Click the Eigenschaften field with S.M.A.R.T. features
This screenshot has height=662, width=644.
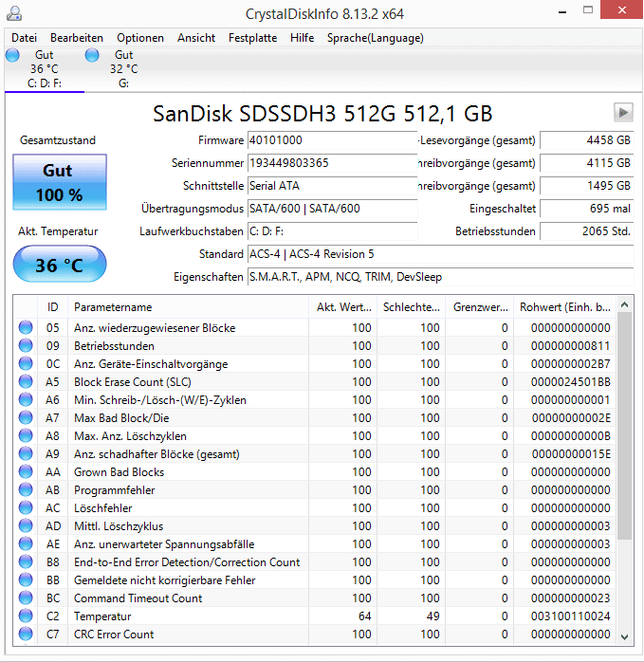[440, 277]
